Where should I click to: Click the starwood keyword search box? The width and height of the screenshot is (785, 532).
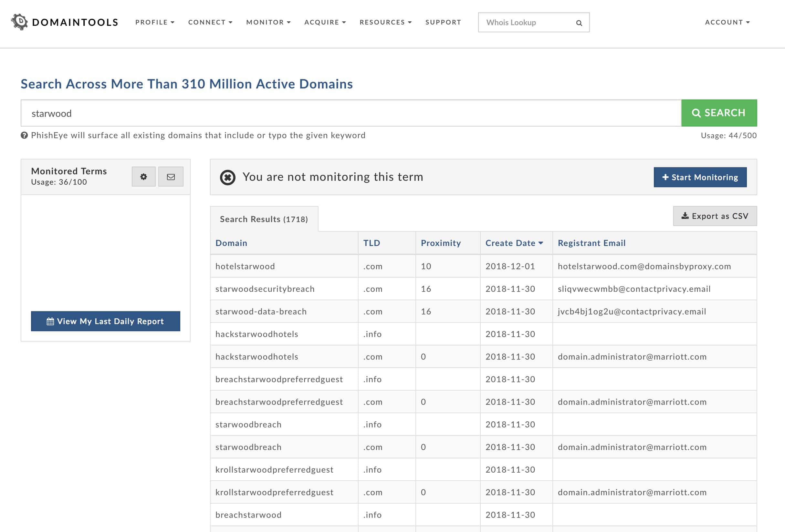351,113
